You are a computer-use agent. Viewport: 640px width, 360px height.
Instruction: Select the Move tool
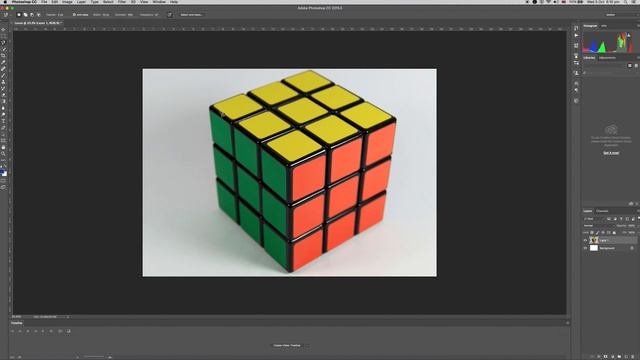pos(3,30)
